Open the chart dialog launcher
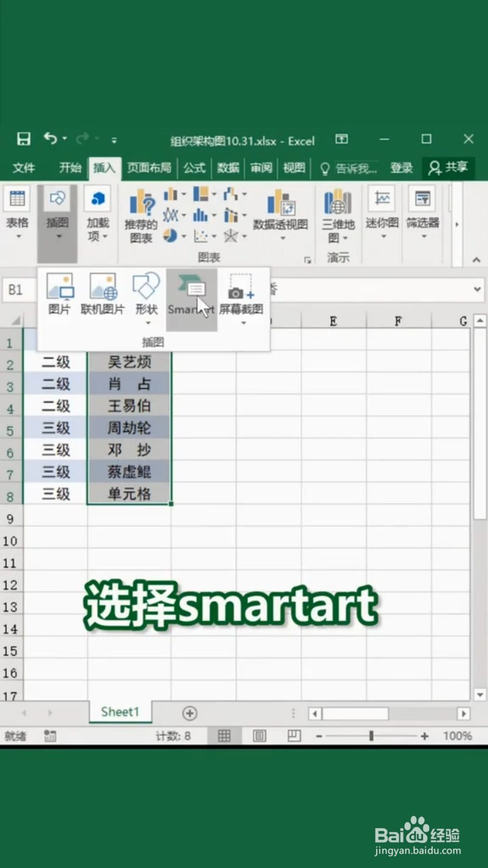488x868 pixels. click(307, 259)
